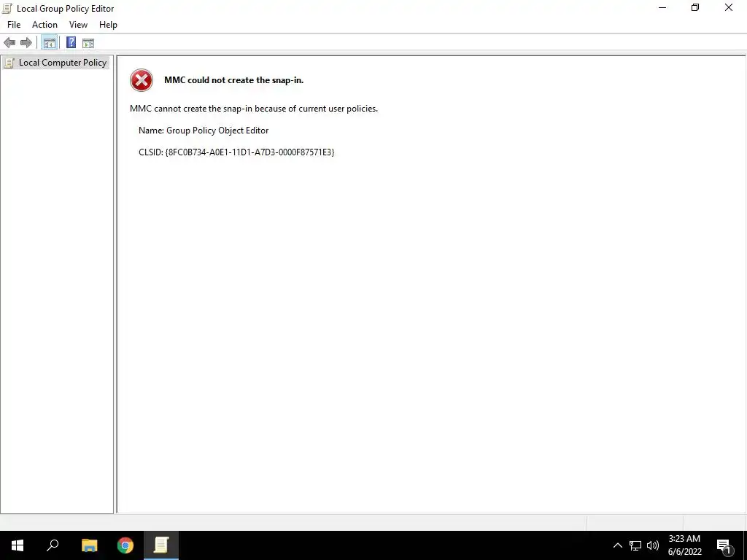
Task: Open taskbar Search magnifier
Action: coord(53,545)
